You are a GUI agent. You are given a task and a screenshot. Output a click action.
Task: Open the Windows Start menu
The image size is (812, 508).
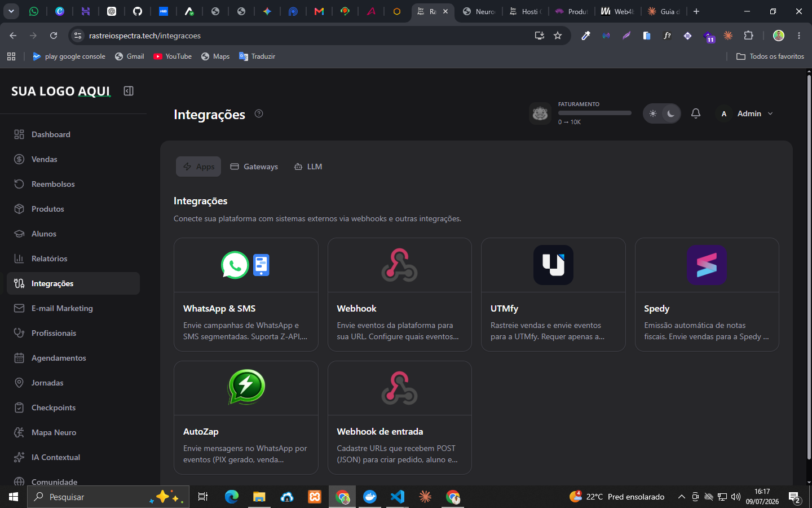[14, 497]
